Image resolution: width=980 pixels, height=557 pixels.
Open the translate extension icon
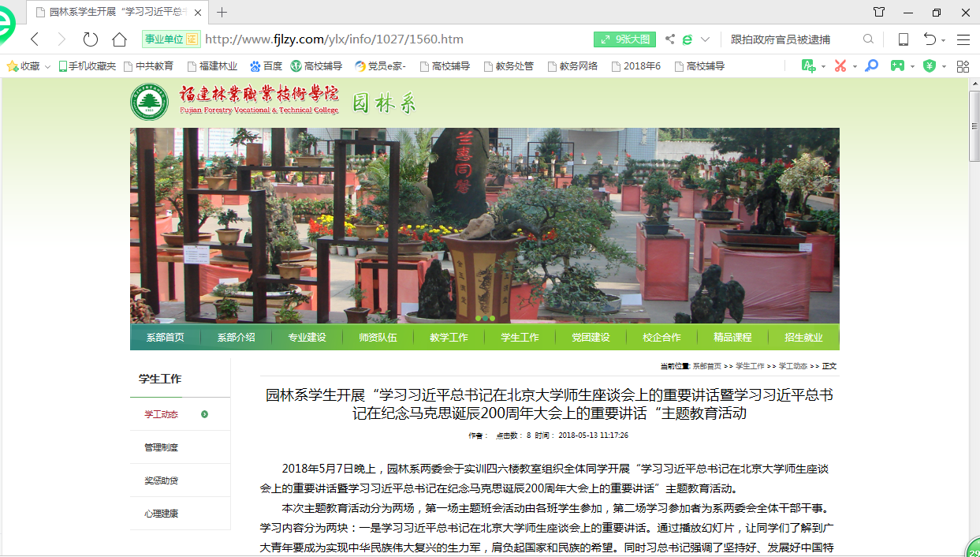point(808,66)
